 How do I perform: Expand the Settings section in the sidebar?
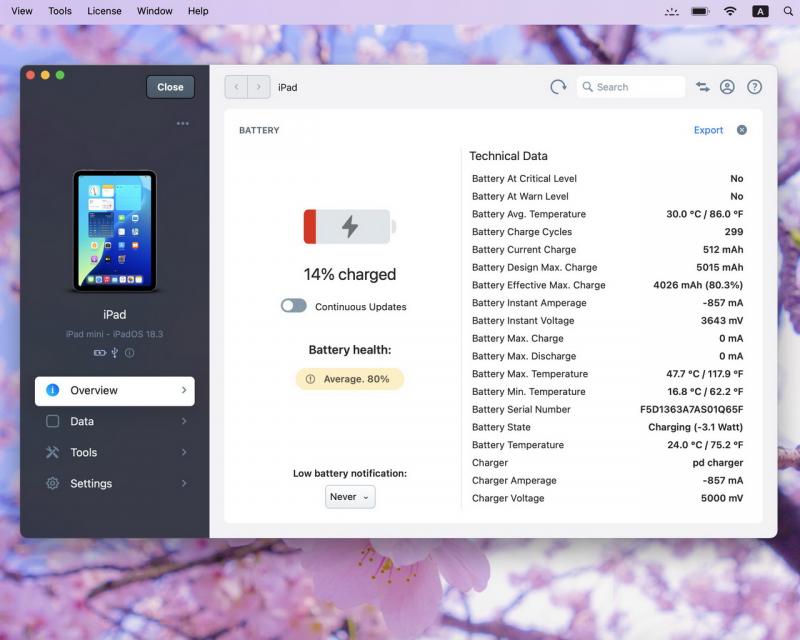click(115, 484)
